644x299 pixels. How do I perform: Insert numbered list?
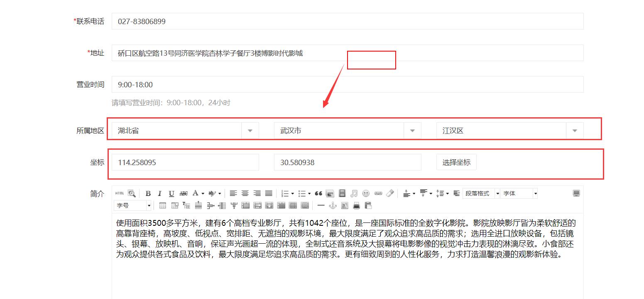point(285,193)
